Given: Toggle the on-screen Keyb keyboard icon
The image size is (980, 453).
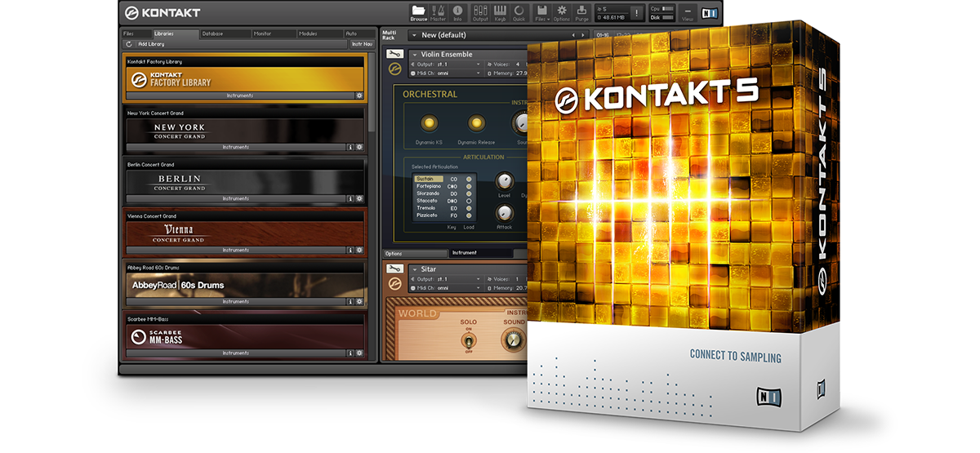Looking at the screenshot, I should 500,13.
